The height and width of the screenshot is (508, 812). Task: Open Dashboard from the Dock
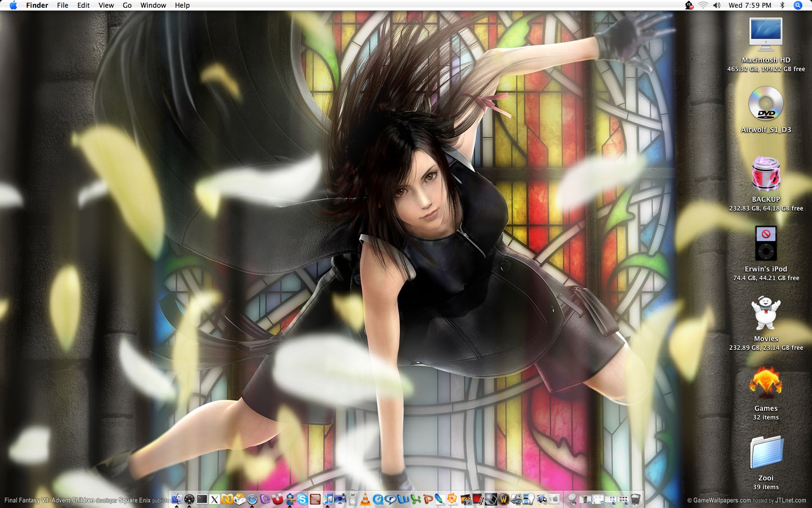tap(189, 499)
